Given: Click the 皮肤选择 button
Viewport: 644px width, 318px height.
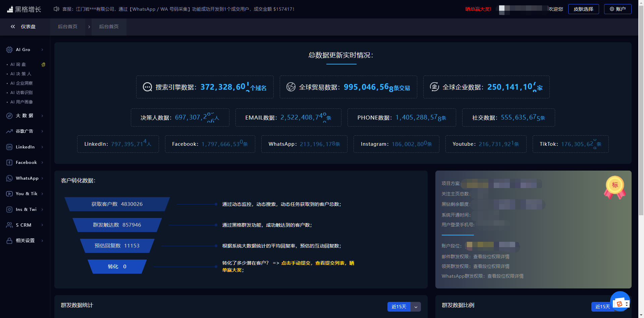Looking at the screenshot, I should coord(583,9).
